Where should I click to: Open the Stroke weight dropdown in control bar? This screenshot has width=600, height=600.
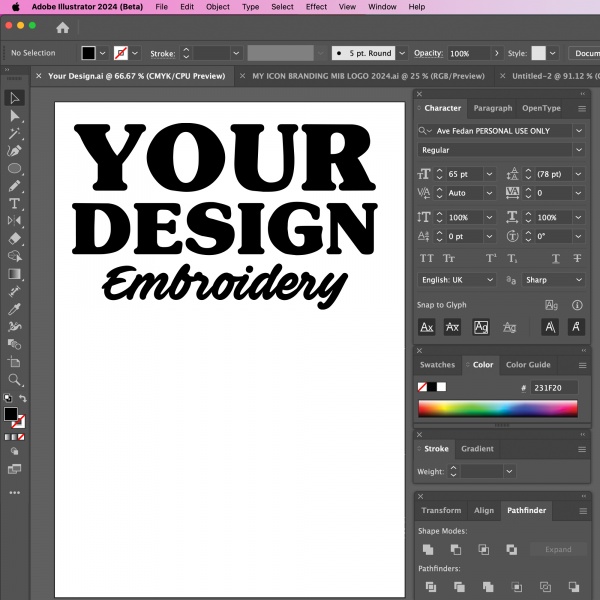click(236, 53)
